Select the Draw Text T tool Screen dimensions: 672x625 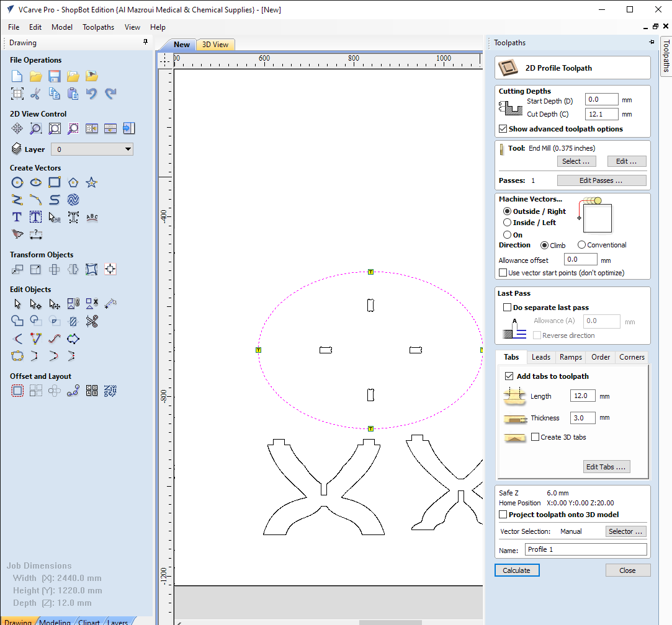point(17,217)
